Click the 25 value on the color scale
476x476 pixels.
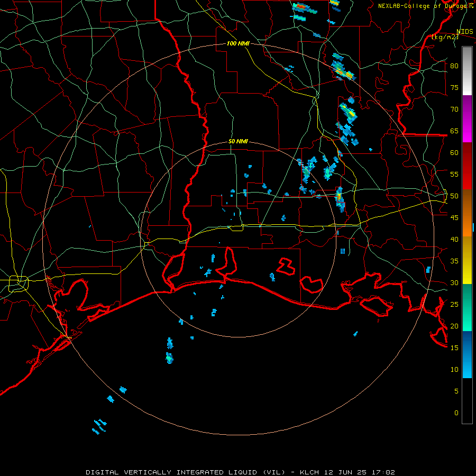click(454, 305)
